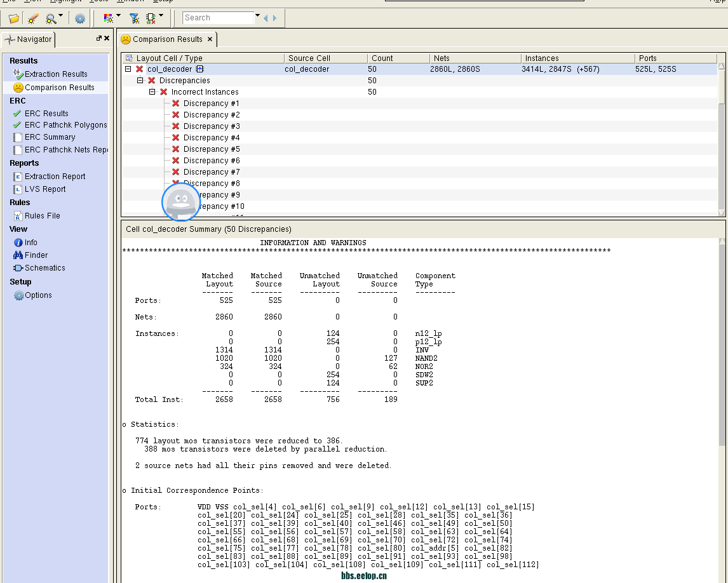
Task: Open ERC Summary report
Action: 50,137
